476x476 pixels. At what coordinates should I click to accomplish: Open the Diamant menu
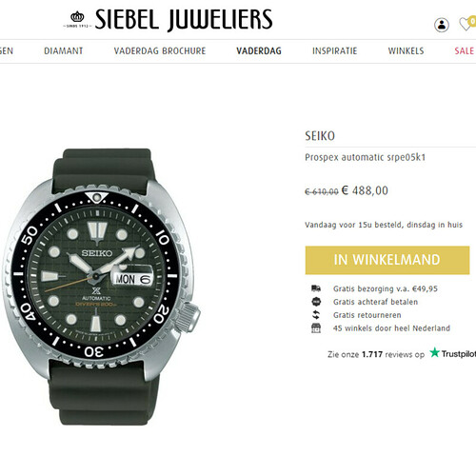click(x=64, y=50)
